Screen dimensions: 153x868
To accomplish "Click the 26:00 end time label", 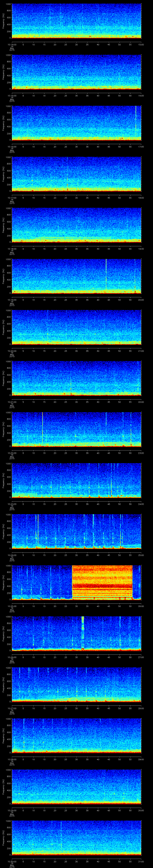I will [141, 606].
